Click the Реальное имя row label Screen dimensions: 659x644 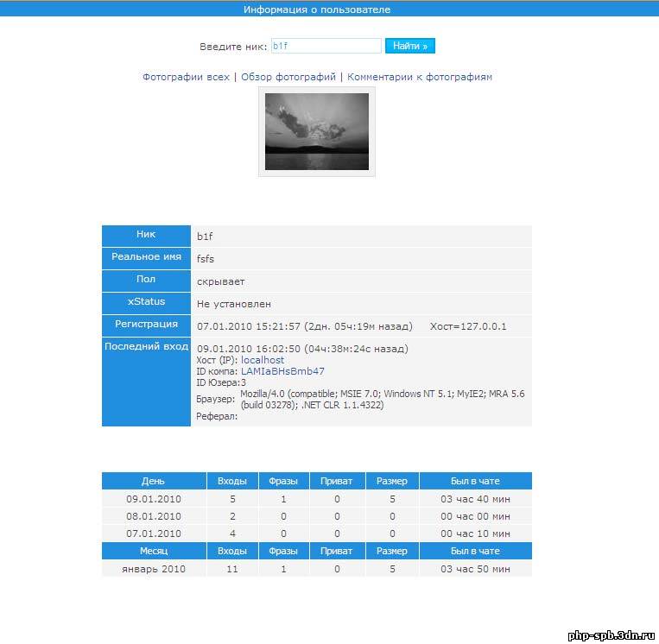pos(146,257)
